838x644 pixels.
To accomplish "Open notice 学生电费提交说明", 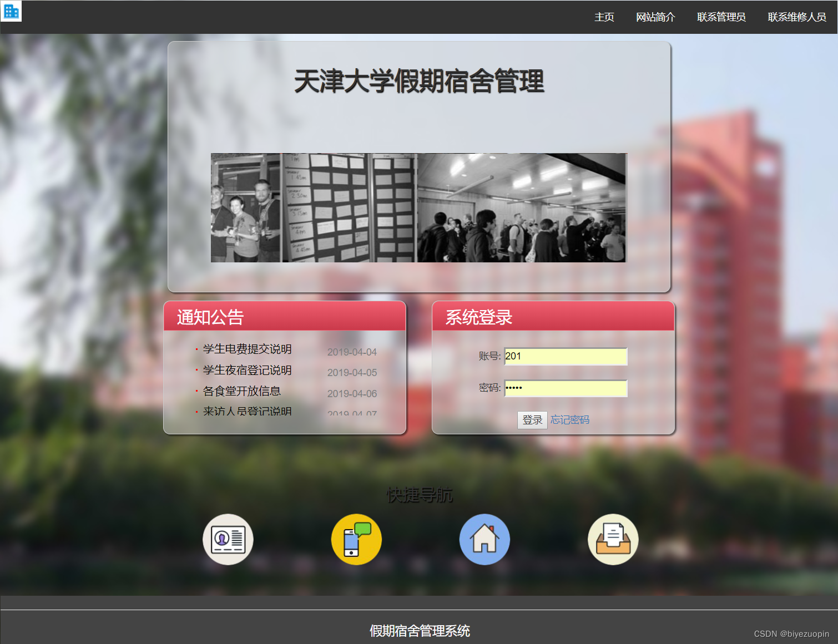I will click(248, 349).
